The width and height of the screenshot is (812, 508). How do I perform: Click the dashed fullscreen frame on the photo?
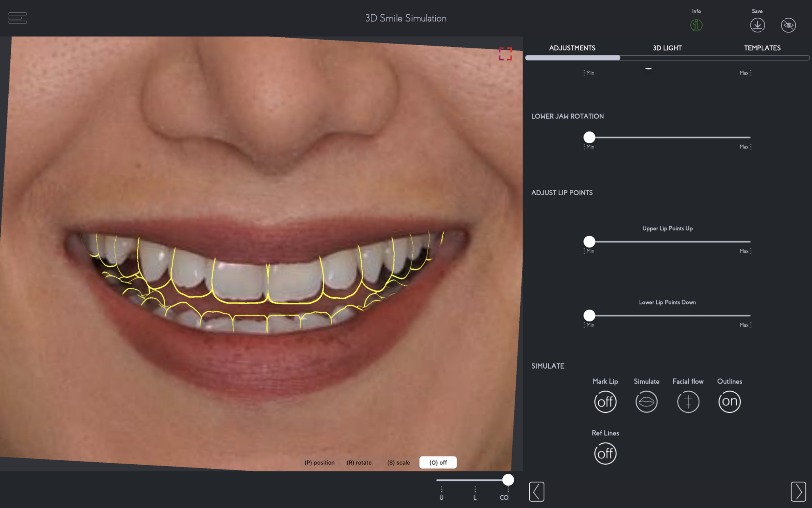tap(505, 54)
